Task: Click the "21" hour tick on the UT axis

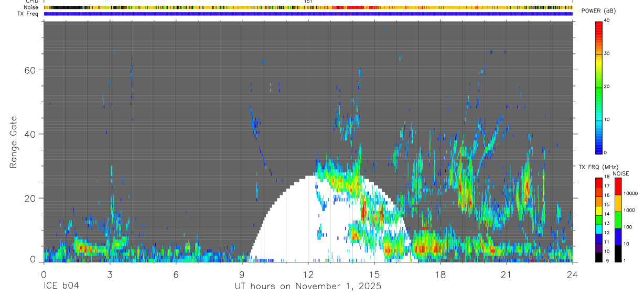Action: click(507, 274)
